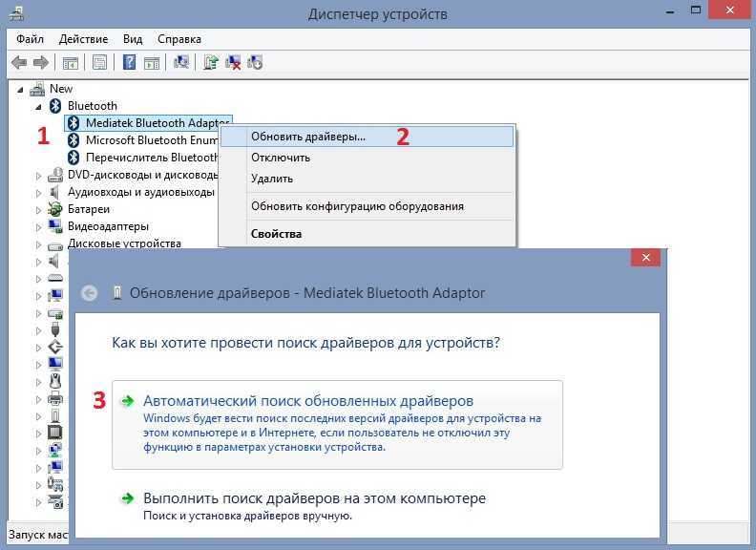Choose Свойства from context menu
Image resolution: width=756 pixels, height=550 pixels.
click(x=367, y=234)
